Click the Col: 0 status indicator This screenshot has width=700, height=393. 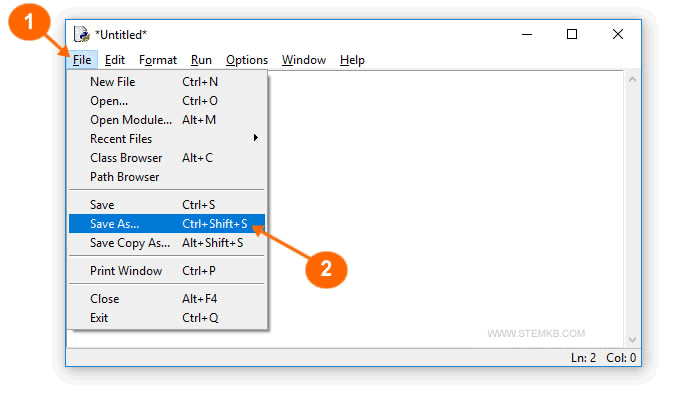[x=621, y=358]
